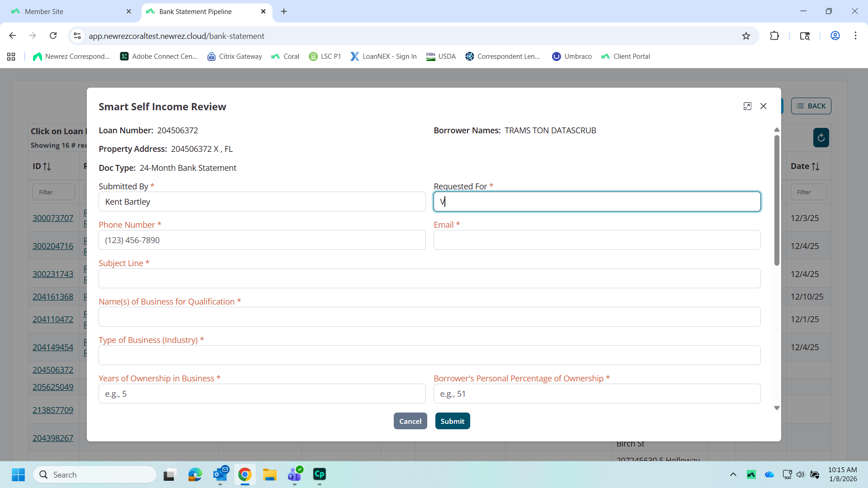Close the Smart Self Income Review dialog
Viewport: 868px width, 488px height.
click(x=764, y=106)
